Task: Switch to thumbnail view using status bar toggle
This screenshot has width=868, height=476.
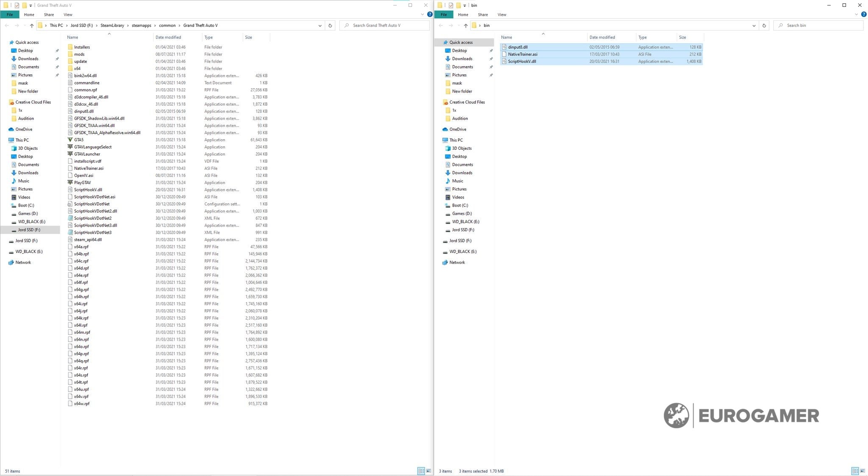Action: 429,471
